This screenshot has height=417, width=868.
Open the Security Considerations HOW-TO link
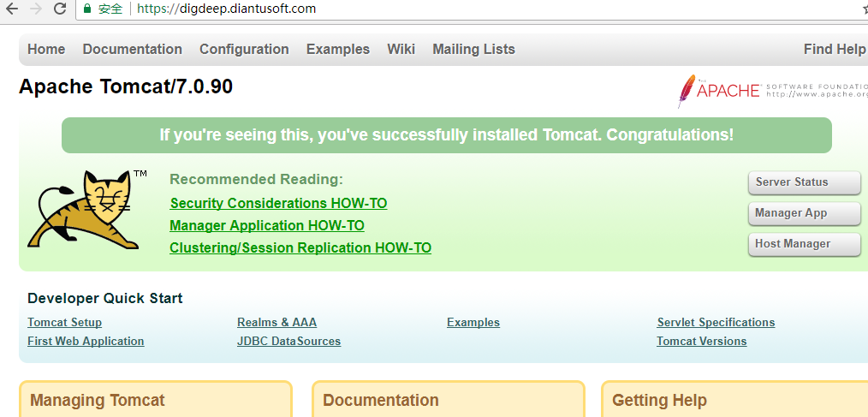tap(278, 204)
